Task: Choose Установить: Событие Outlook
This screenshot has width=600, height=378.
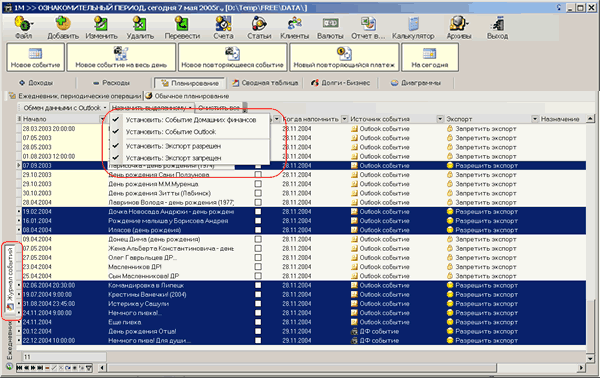Action: [x=190, y=132]
